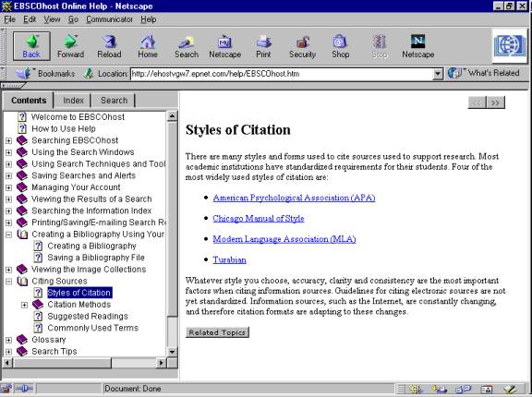
Task: Expand the Citation Methods node
Action: [x=24, y=305]
